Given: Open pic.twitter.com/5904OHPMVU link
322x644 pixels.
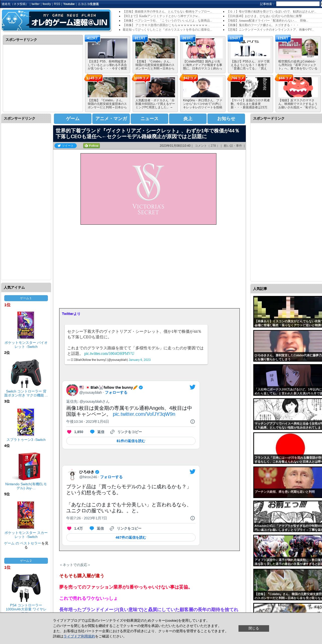Looking at the screenshot, I should tap(109, 353).
